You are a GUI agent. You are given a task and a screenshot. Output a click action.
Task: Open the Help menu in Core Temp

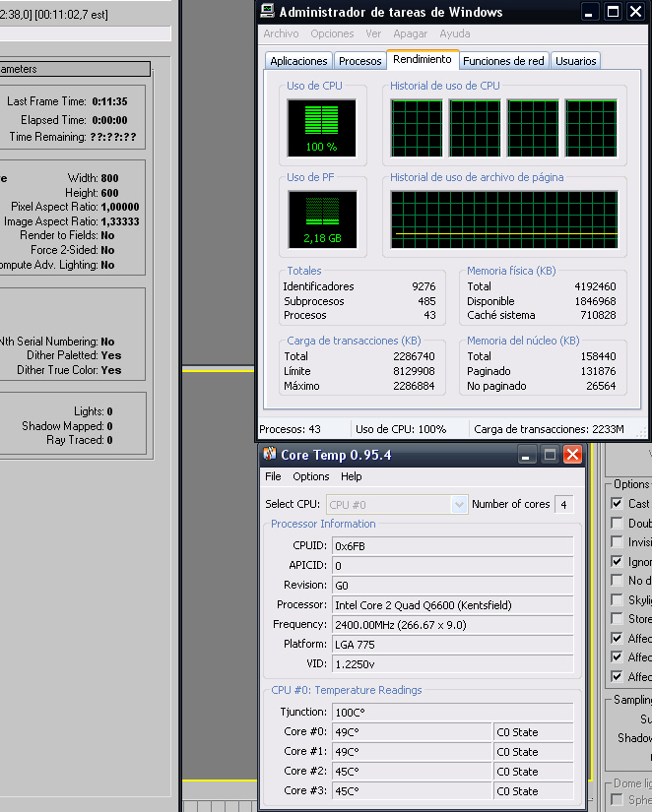pos(351,476)
